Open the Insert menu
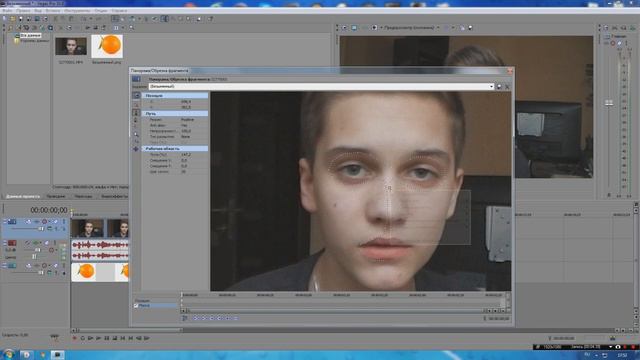Screen dimensions: 640x360 pos(53,11)
